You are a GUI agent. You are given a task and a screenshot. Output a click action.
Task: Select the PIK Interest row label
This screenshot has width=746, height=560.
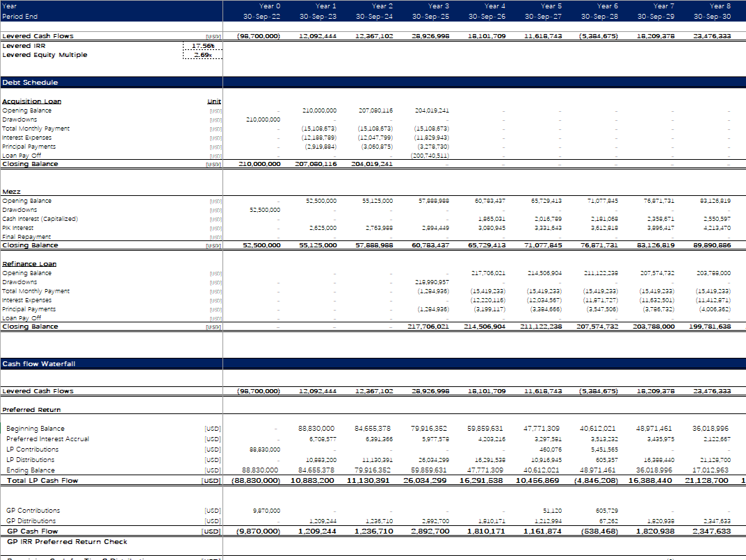click(19, 228)
